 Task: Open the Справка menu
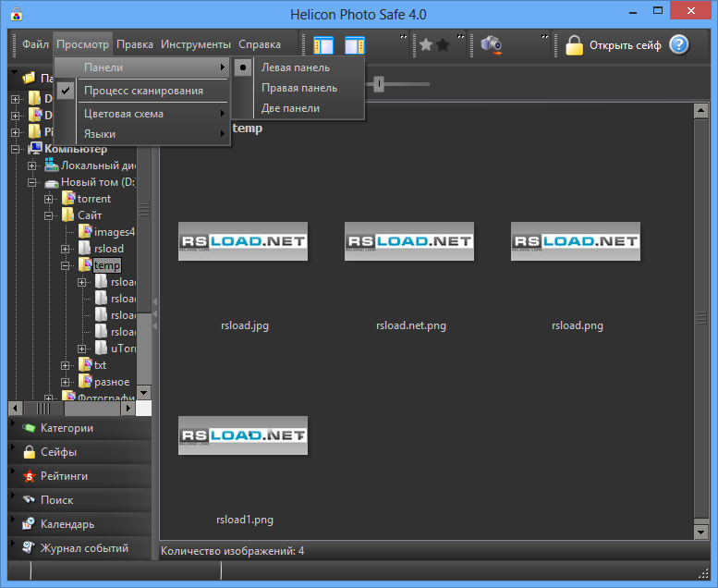point(260,44)
